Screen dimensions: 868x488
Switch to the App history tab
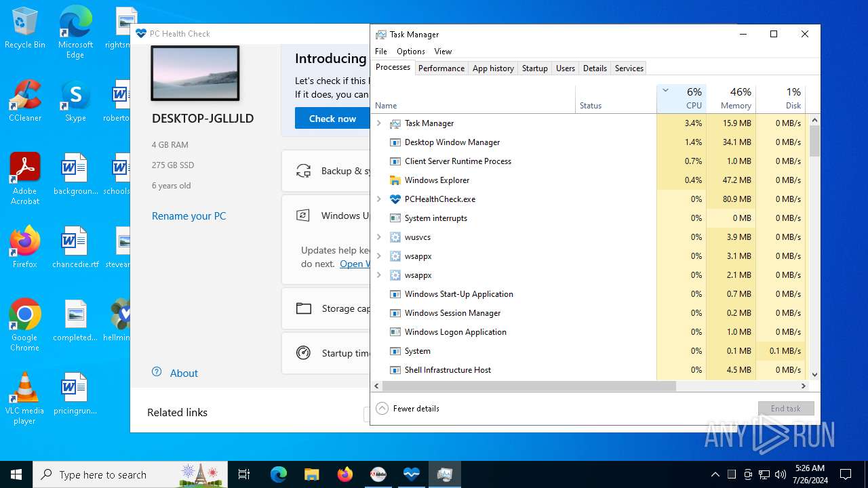pyautogui.click(x=493, y=68)
